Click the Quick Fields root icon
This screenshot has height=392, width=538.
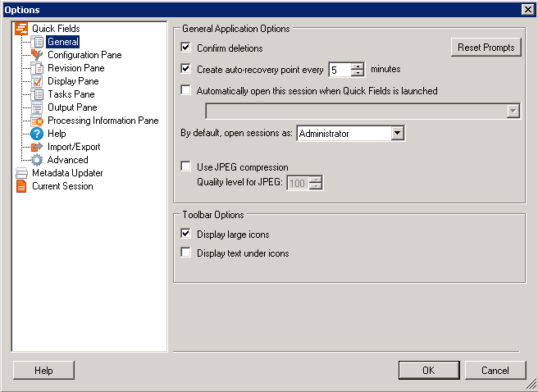point(21,29)
